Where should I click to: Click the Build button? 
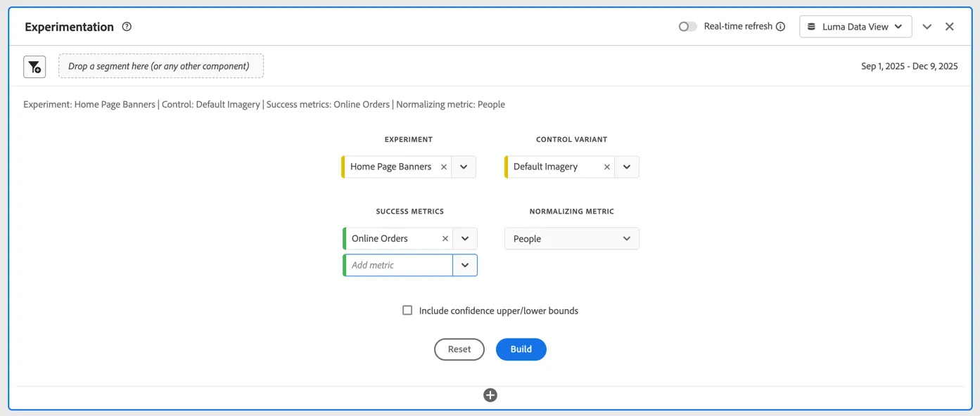pos(521,349)
